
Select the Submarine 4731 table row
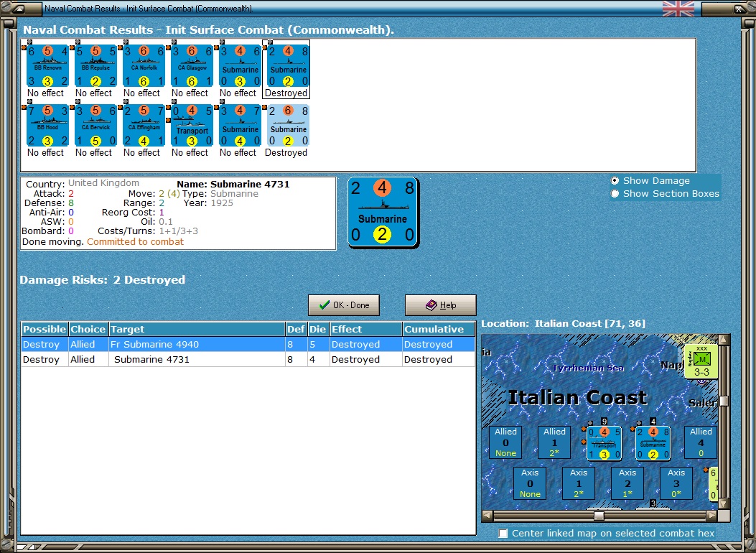[x=248, y=359]
